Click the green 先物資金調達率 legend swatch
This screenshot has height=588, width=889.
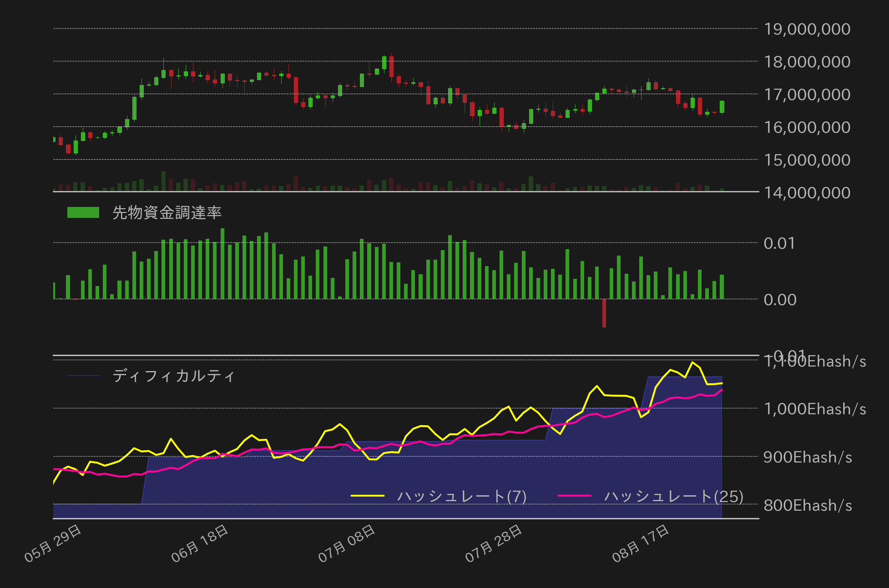[82, 211]
